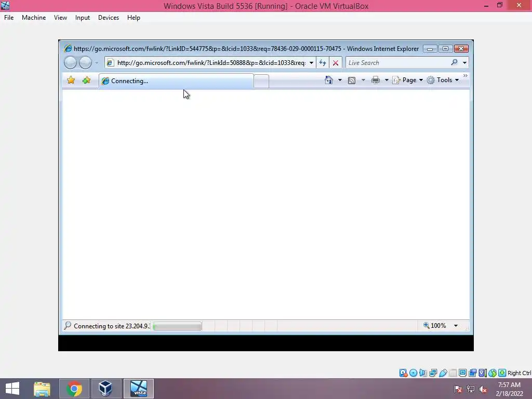Click the Internet Explorer address bar URL

(211, 63)
